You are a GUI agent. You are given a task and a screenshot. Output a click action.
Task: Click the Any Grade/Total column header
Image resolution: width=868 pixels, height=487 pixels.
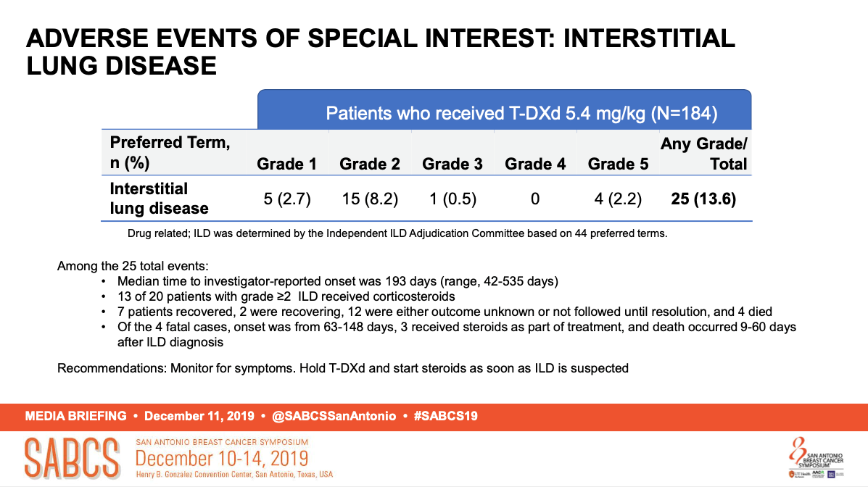point(703,154)
